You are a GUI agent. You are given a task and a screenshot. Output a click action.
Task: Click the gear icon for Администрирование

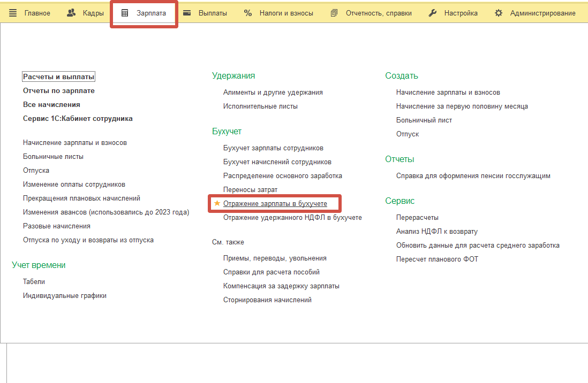[499, 13]
